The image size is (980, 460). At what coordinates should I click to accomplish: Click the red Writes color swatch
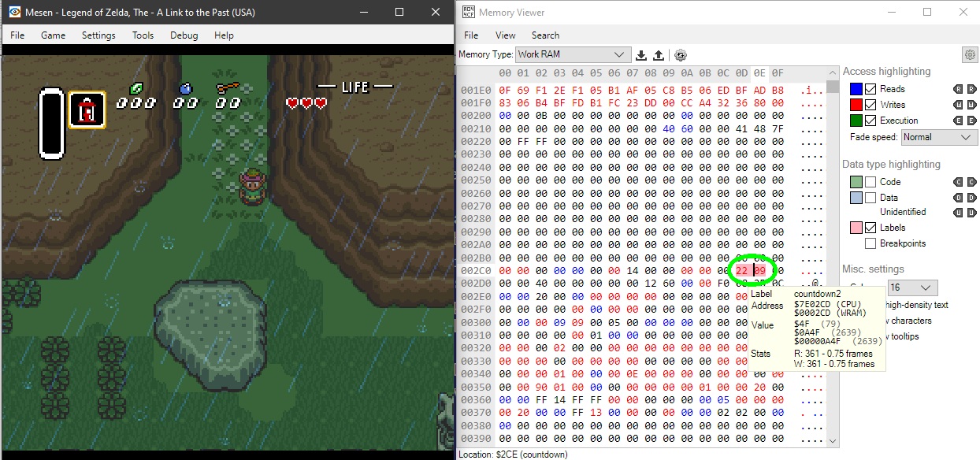(x=856, y=105)
